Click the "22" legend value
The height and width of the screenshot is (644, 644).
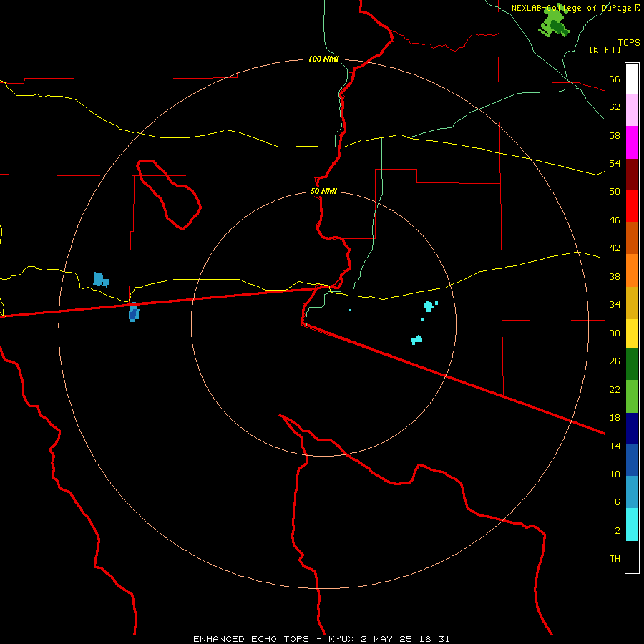(615, 389)
